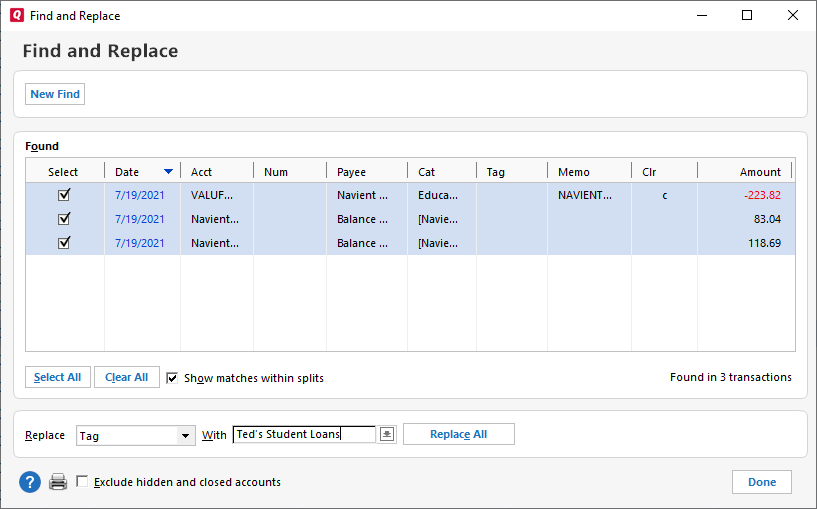The image size is (817, 509).
Task: Click the keypad icon beside With field
Action: point(387,434)
